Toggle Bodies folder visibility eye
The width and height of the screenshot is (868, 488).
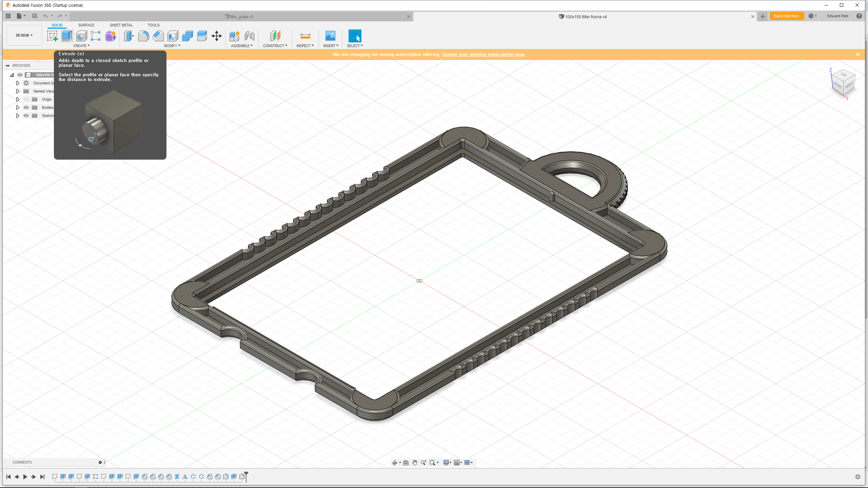[26, 107]
